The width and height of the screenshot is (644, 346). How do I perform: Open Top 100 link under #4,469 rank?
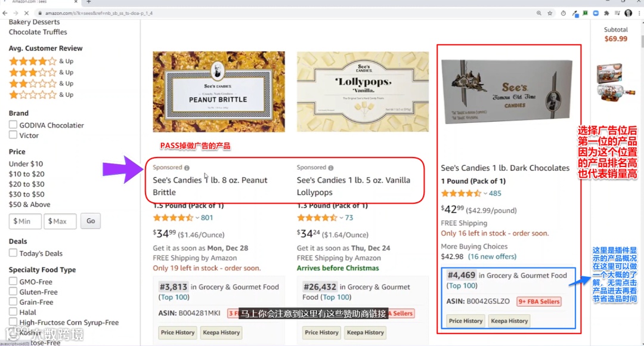click(x=462, y=286)
